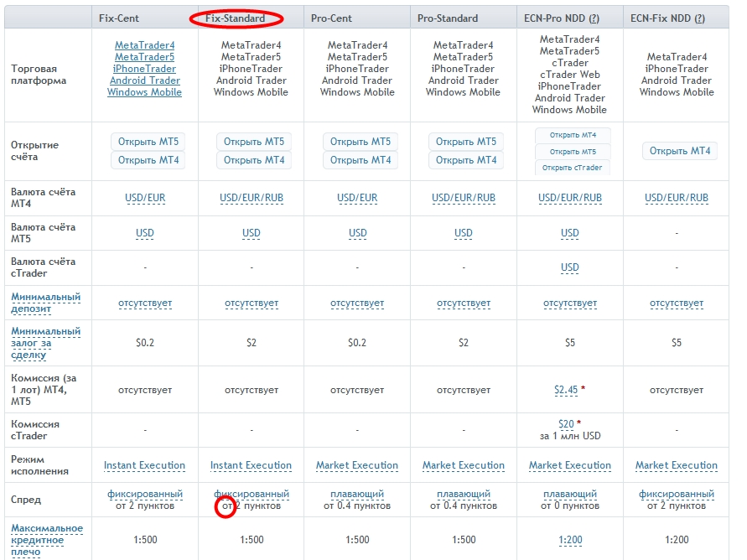Click Открыть МТ5 button in ECN-Pro NDD column
This screenshot has height=560, width=747.
573,152
